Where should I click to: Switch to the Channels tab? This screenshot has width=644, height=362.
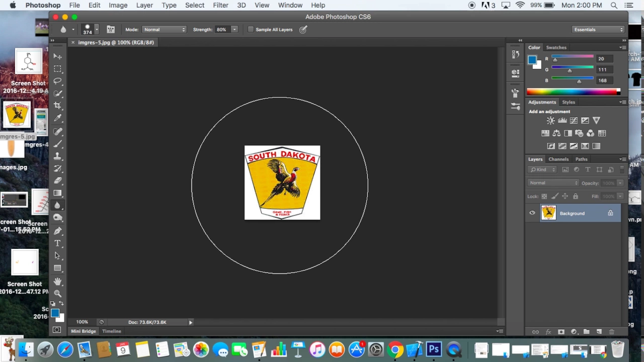(x=558, y=159)
